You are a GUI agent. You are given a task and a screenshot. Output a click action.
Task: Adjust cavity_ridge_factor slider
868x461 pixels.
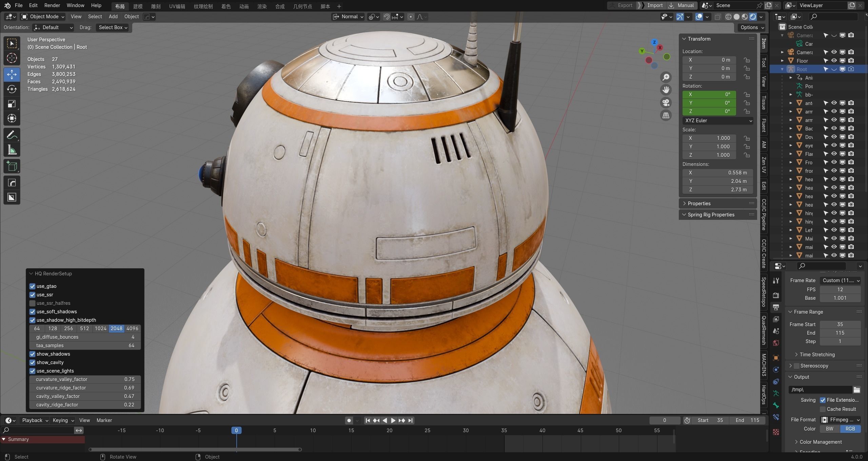(85, 405)
